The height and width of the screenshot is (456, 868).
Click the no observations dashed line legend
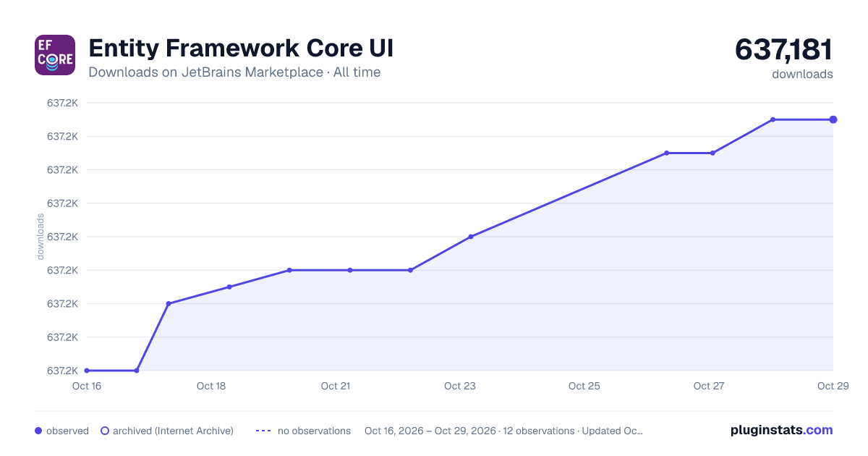(263, 431)
